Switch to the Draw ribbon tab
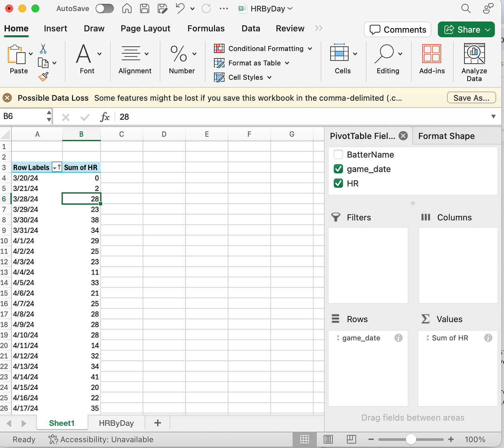504x448 pixels. (x=94, y=28)
